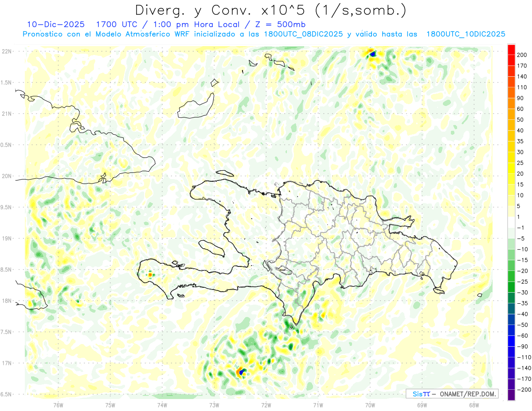
Task: Click the colorbar value '140' in red range
Action: pos(523,77)
